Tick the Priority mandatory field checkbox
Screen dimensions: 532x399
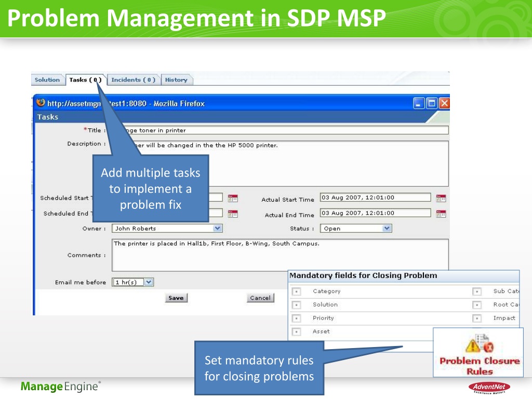(x=296, y=318)
